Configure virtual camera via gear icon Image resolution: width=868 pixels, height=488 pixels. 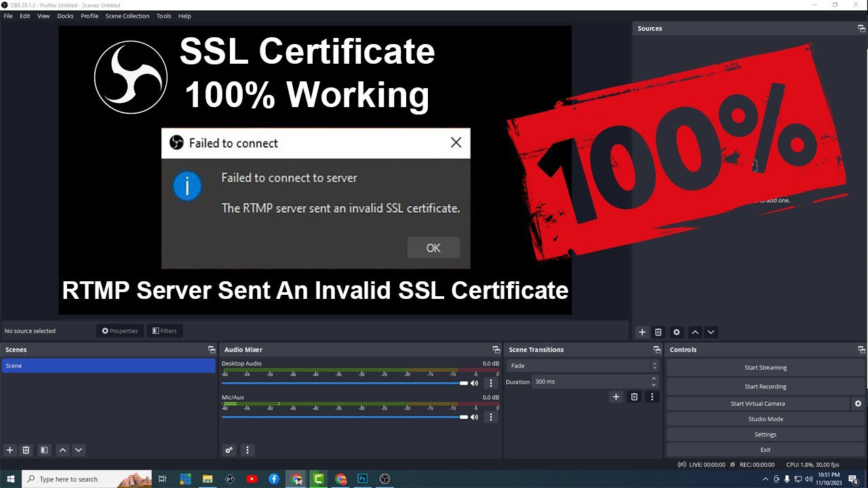858,404
